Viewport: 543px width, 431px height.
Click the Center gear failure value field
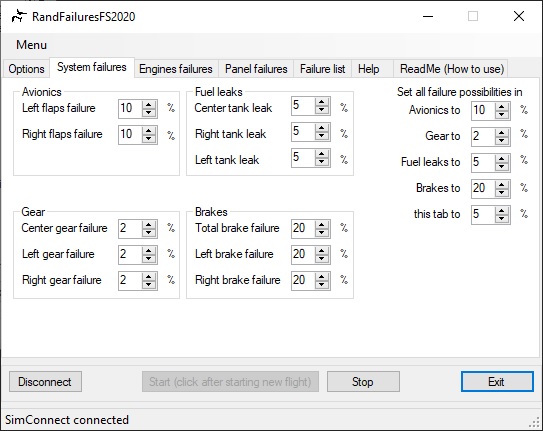coord(130,228)
